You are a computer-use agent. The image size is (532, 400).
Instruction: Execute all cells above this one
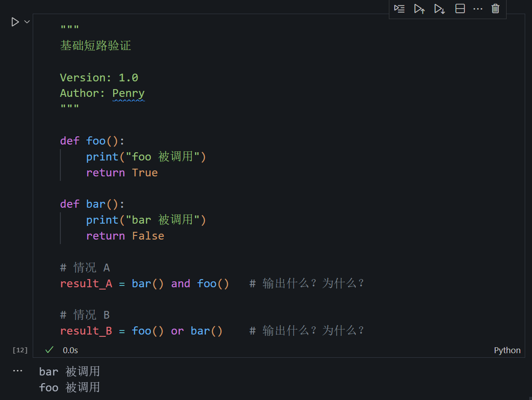click(419, 9)
